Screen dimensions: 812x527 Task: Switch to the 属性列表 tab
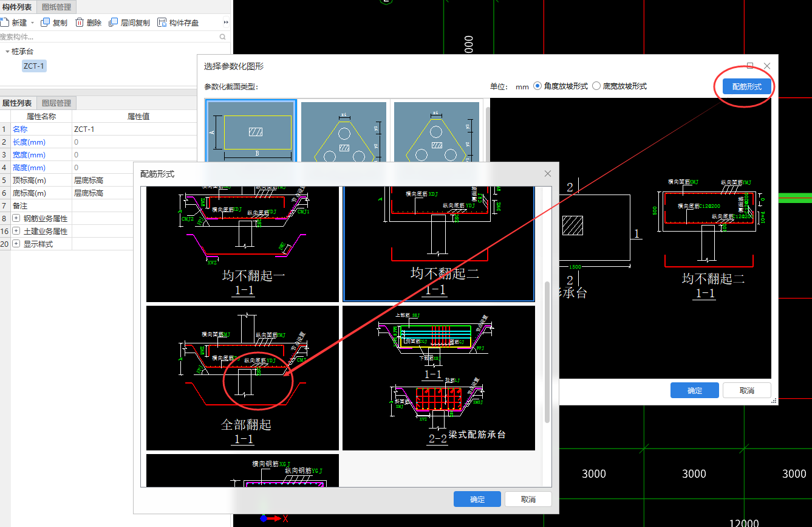point(17,103)
